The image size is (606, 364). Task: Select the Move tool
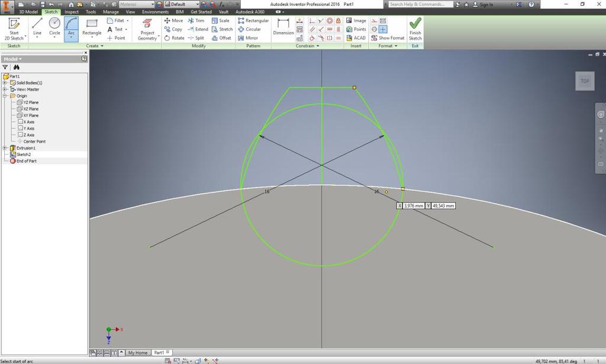(x=173, y=21)
